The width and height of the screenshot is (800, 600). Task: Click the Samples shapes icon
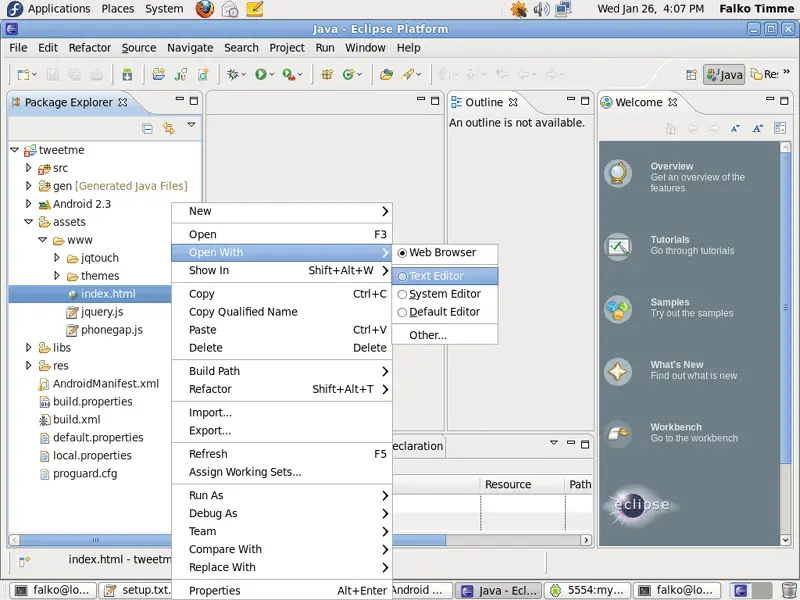[x=618, y=309]
